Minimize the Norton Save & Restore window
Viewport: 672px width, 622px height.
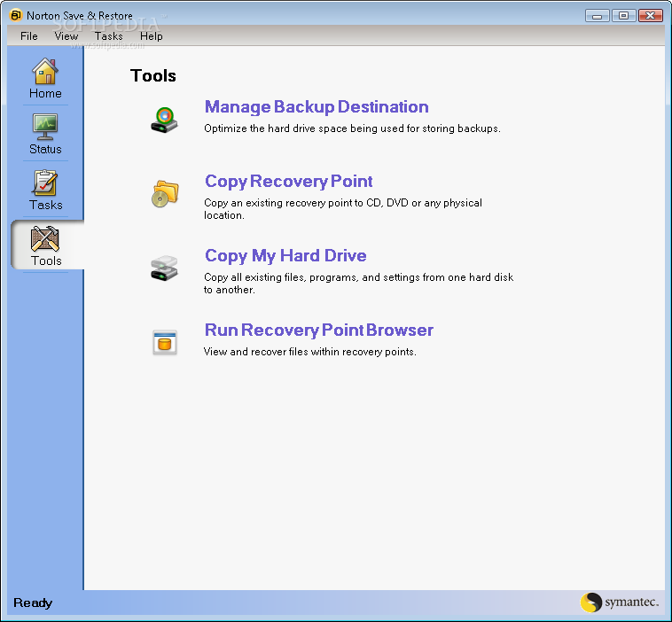tap(597, 16)
